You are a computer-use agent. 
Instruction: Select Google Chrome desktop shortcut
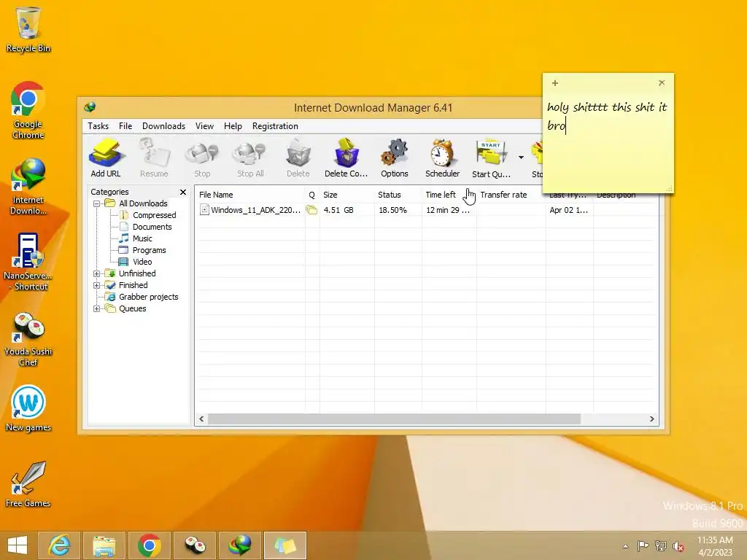click(x=28, y=110)
